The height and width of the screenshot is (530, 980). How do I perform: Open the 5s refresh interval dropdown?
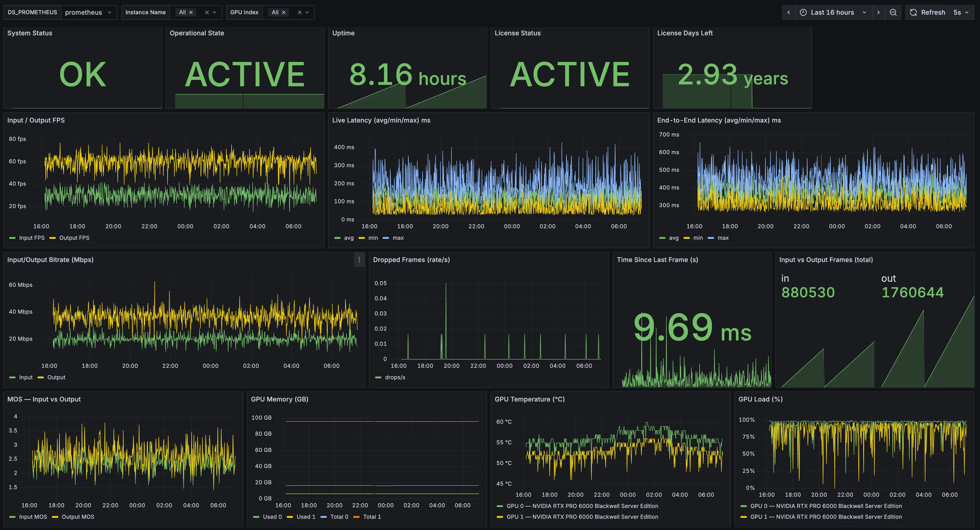[960, 13]
